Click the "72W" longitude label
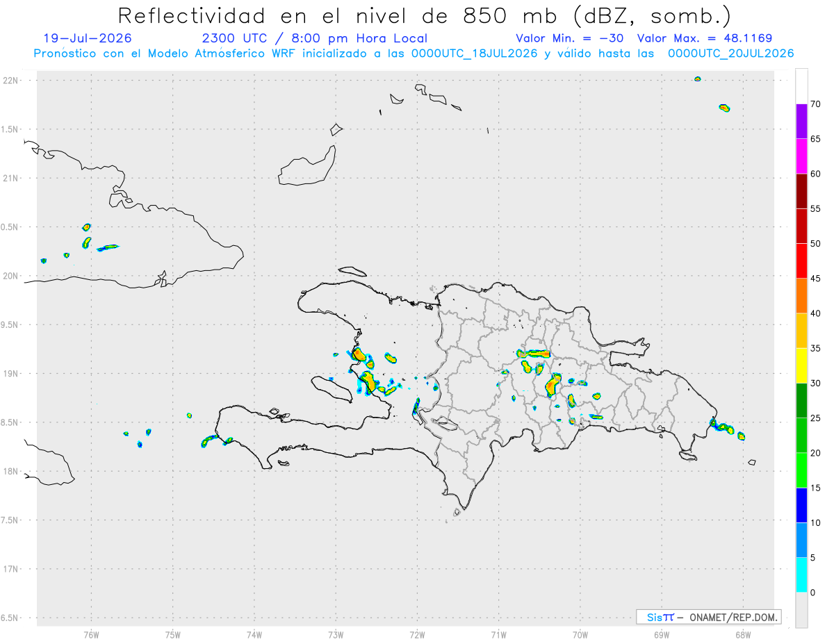834x644 pixels. pos(417,635)
